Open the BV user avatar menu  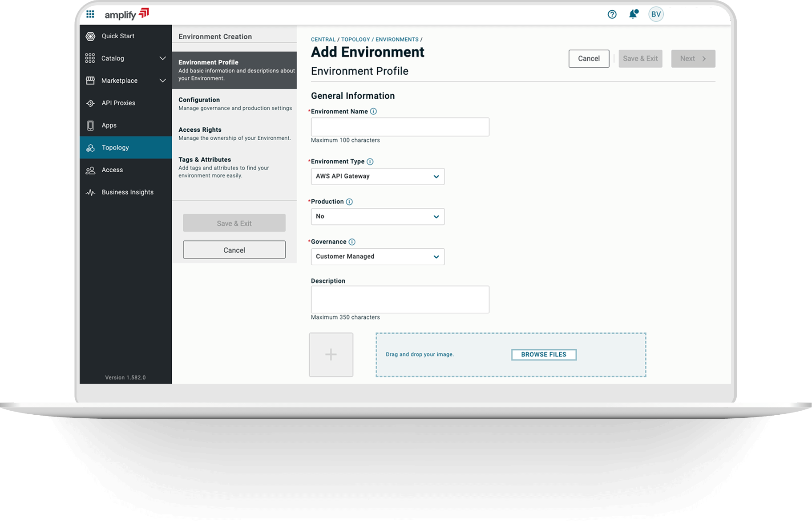pos(655,14)
